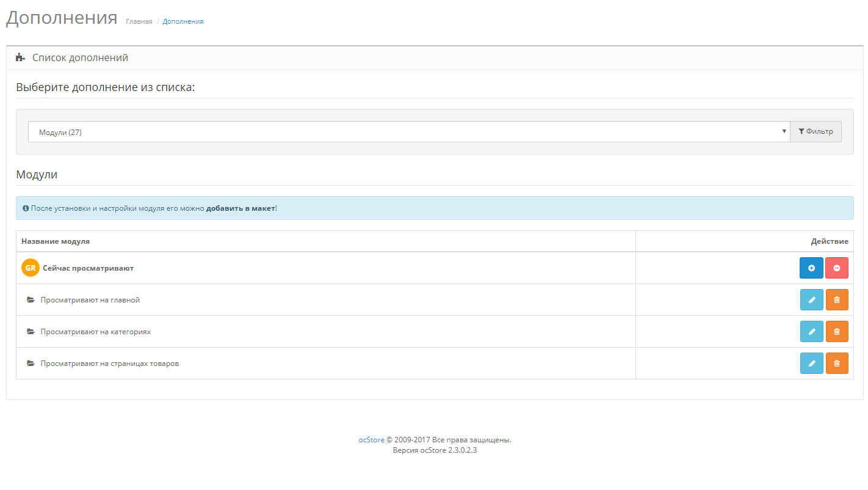Click folder icon beside Просматривают на страницах товаров
This screenshot has height=490, width=868.
point(31,364)
